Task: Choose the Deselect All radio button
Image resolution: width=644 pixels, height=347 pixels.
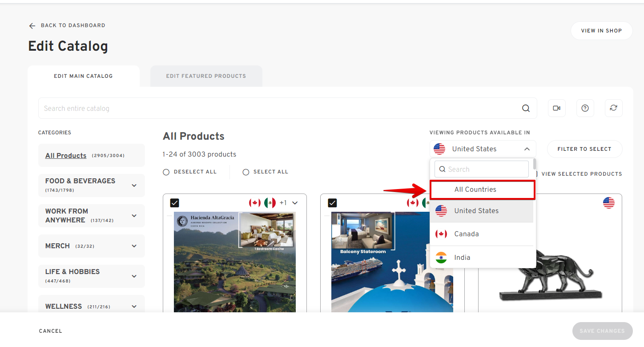Action: tap(166, 172)
